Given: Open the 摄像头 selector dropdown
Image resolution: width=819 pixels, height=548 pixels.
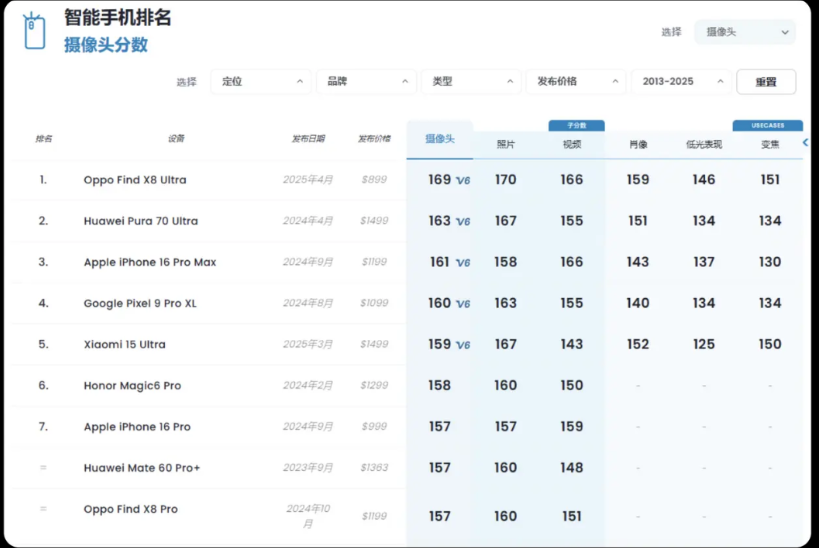Looking at the screenshot, I should (745, 32).
